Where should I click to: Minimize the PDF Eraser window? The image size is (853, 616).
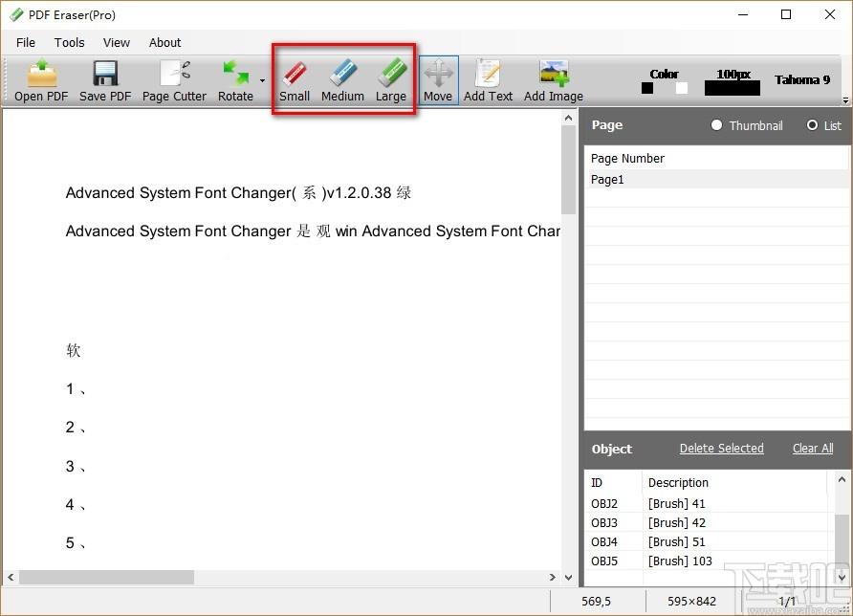743,14
